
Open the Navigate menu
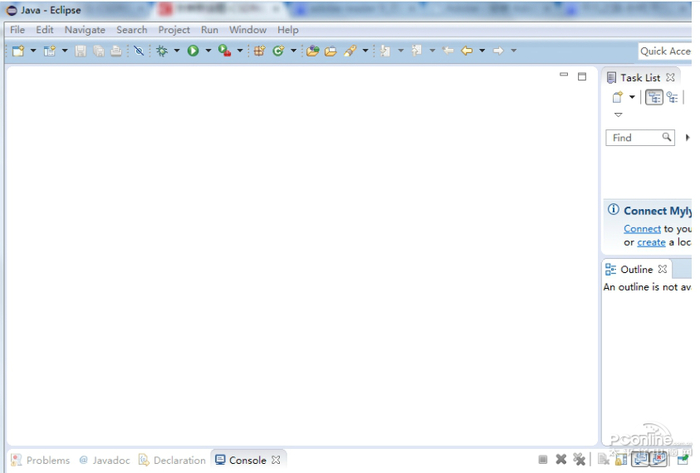pos(85,30)
